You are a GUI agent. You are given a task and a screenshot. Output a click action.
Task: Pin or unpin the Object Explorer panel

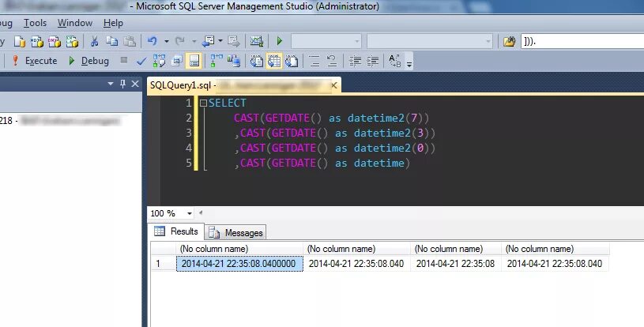(122, 84)
